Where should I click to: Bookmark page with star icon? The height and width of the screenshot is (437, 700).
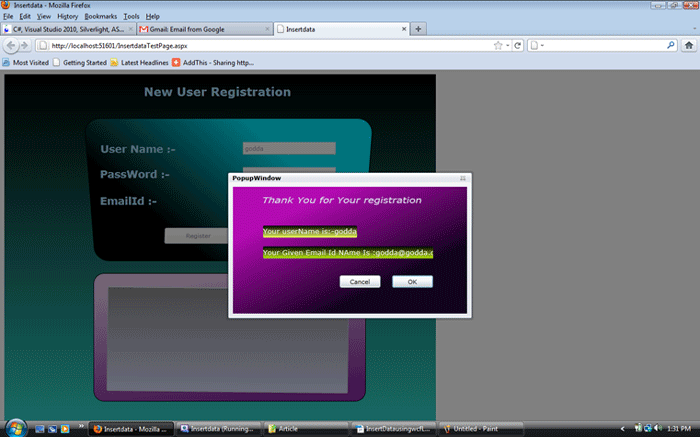pos(498,46)
